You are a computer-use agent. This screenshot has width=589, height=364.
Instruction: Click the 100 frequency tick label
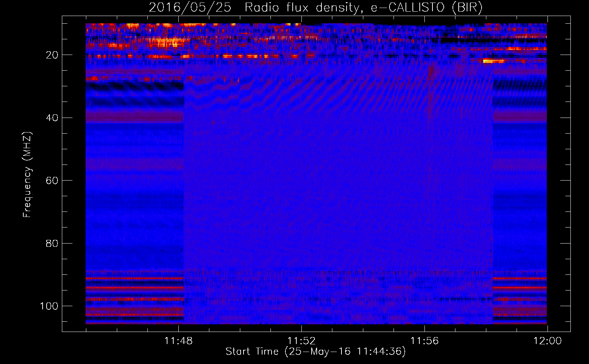click(x=49, y=306)
